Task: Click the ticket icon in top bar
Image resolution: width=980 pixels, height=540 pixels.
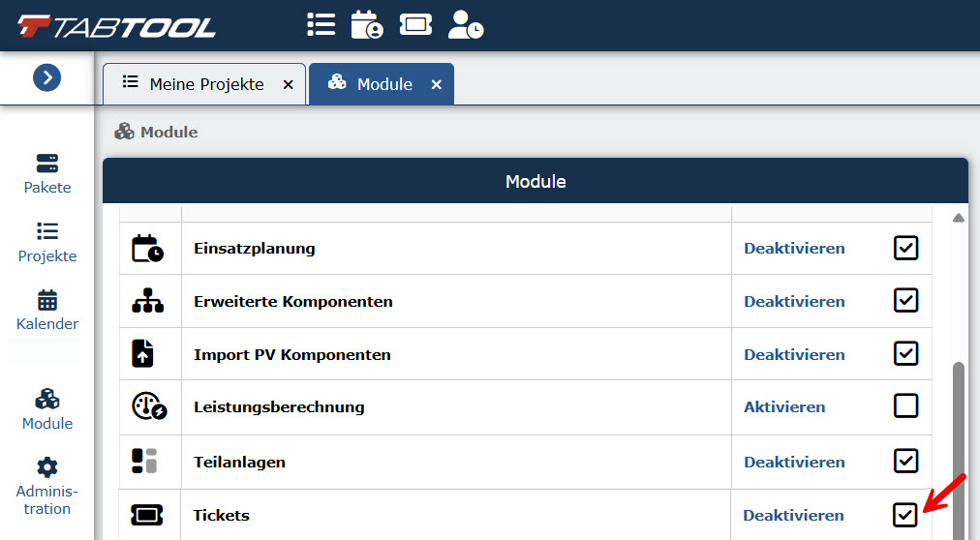Action: coord(415,25)
